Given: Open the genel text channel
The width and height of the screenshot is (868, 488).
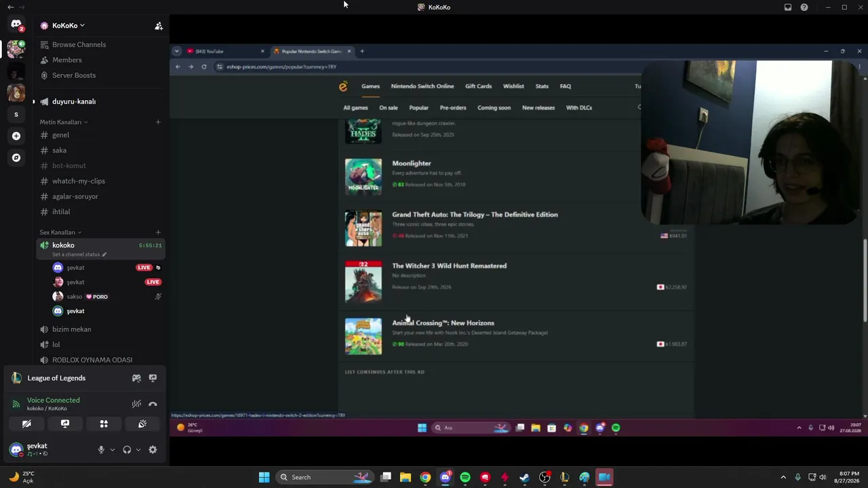Looking at the screenshot, I should click(x=100, y=135).
